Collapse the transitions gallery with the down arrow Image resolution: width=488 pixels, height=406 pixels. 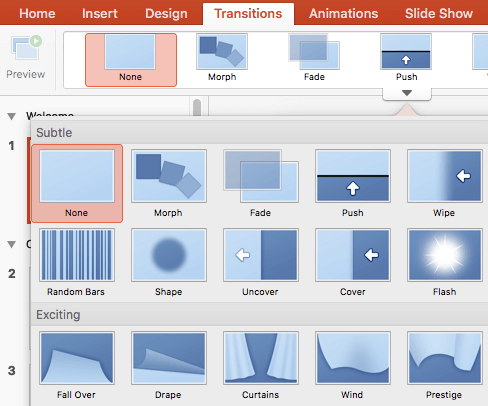point(407,93)
